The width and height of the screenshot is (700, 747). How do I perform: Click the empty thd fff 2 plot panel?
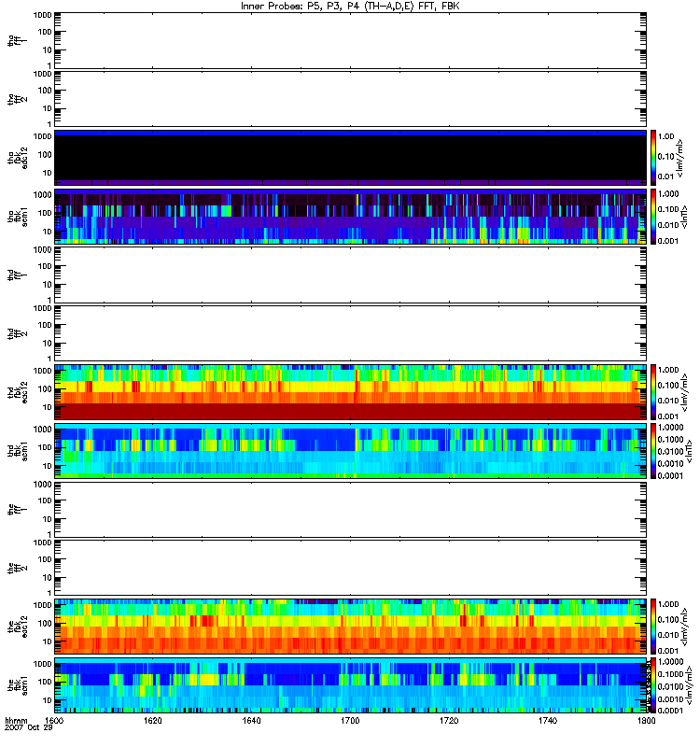point(351,333)
